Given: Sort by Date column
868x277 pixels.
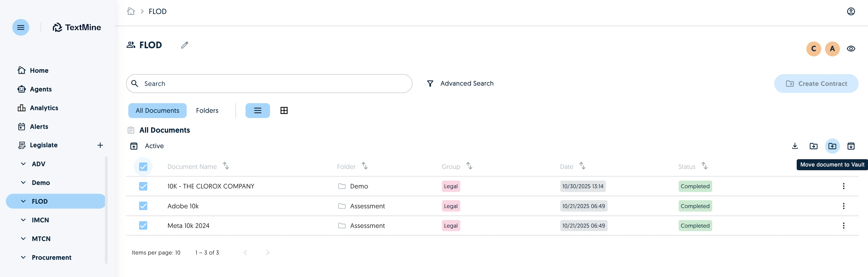Looking at the screenshot, I should pyautogui.click(x=582, y=166).
